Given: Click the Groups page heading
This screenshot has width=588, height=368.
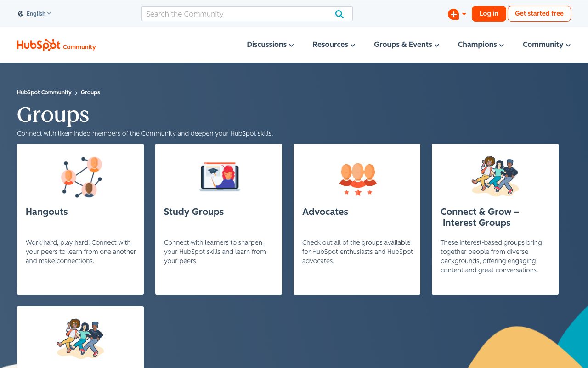Looking at the screenshot, I should click(53, 115).
